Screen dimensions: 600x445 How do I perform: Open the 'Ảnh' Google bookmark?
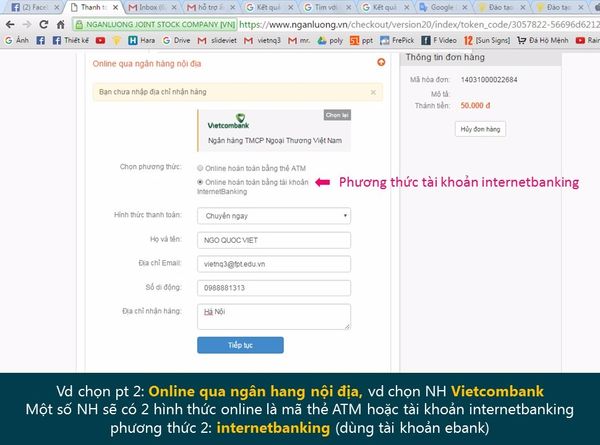pos(17,40)
